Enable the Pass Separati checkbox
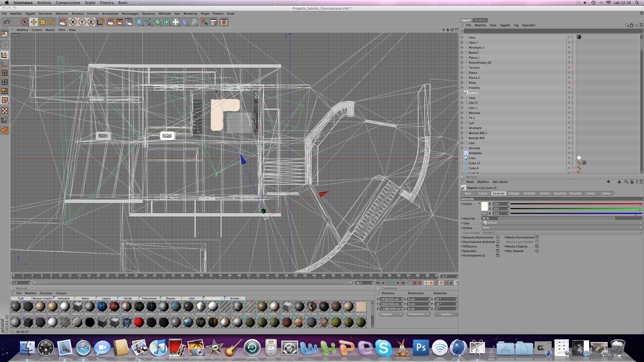The width and height of the screenshot is (644, 362). [537, 251]
